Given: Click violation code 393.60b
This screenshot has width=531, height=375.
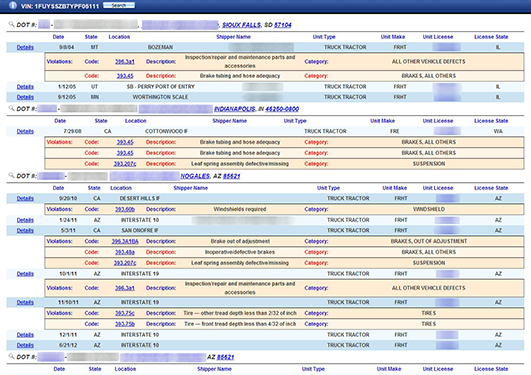Looking at the screenshot, I should click(125, 209).
